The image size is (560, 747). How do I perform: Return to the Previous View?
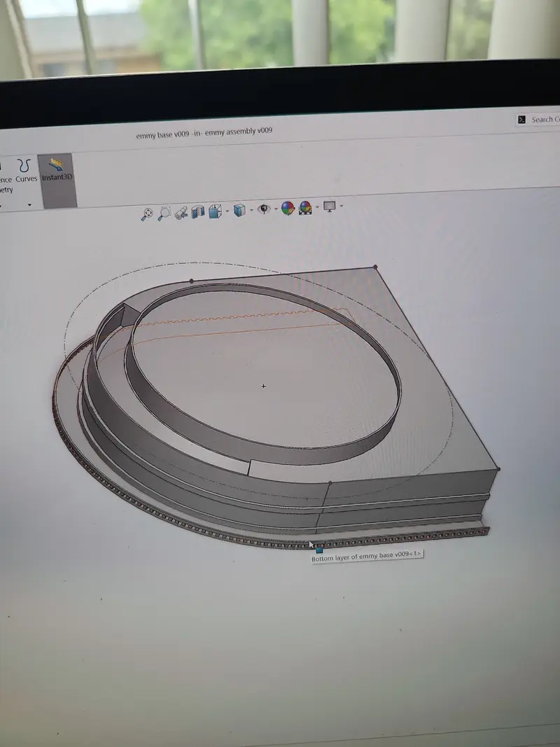[x=181, y=212]
